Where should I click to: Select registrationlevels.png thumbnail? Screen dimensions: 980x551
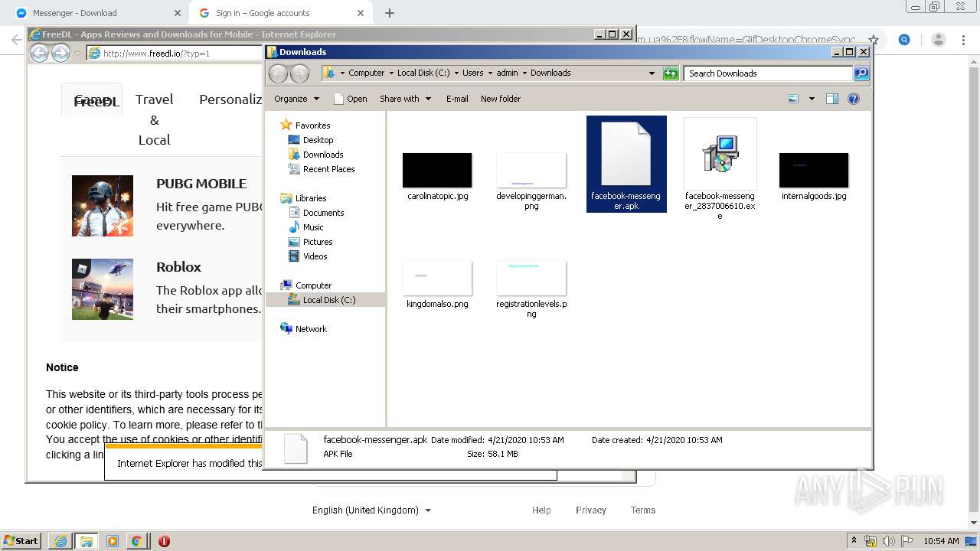point(531,278)
